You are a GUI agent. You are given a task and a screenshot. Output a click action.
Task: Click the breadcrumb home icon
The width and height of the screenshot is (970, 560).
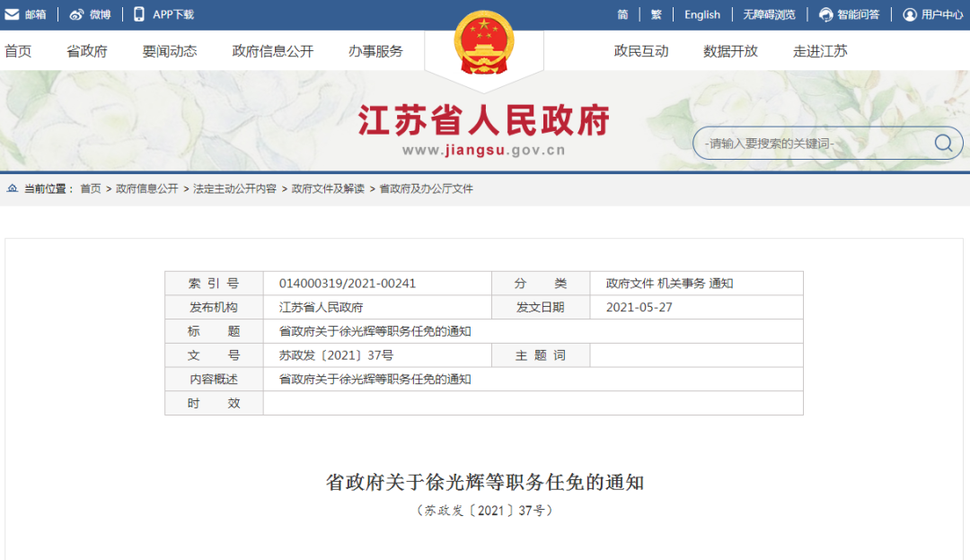tap(12, 188)
